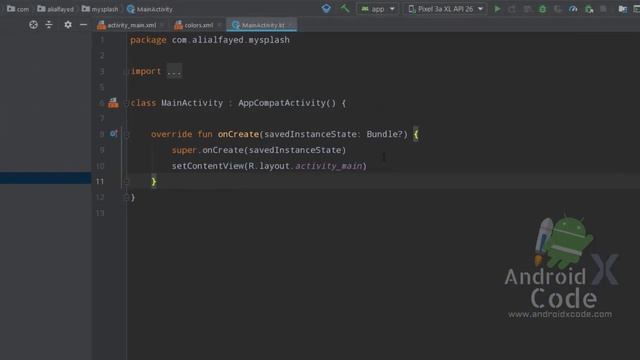The width and height of the screenshot is (640, 360).
Task: Click the class fold end marker on line 12
Action: pyautogui.click(x=126, y=198)
